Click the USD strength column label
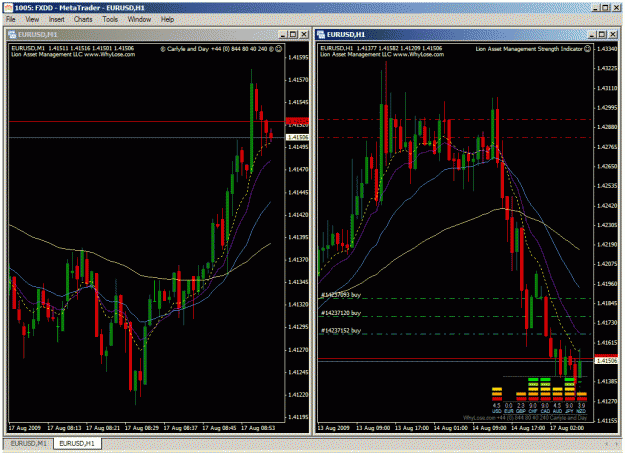Viewport: 625px width, 453px height. (x=497, y=411)
